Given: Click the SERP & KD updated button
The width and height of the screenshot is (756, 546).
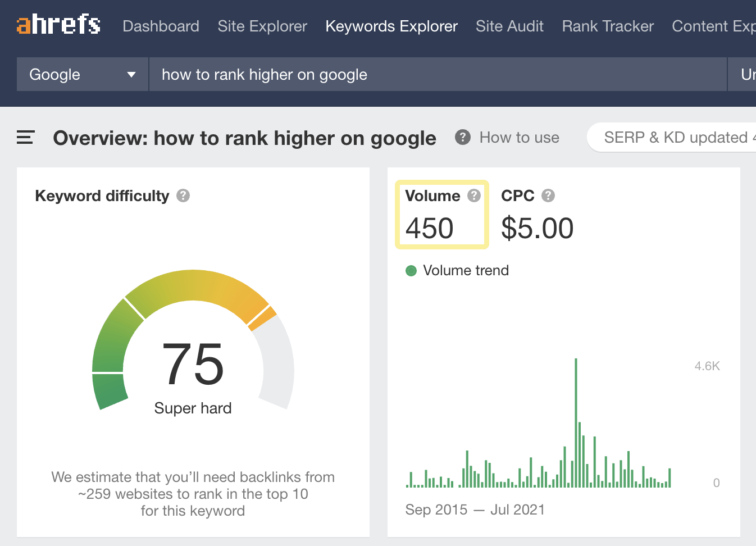Looking at the screenshot, I should coord(674,138).
